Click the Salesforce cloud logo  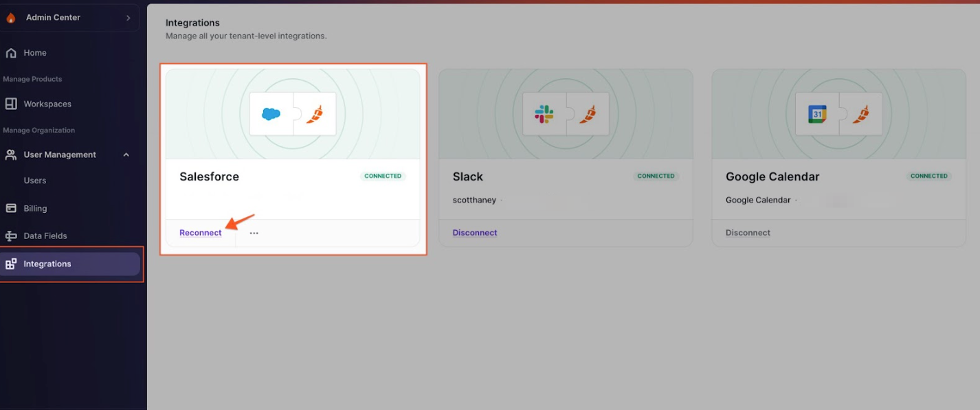(271, 113)
